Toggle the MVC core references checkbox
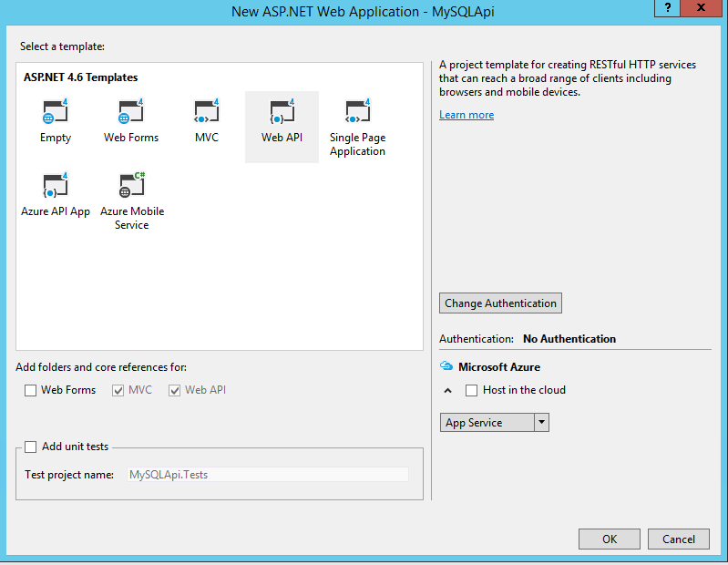Screen dimensions: 728x565 coord(118,390)
